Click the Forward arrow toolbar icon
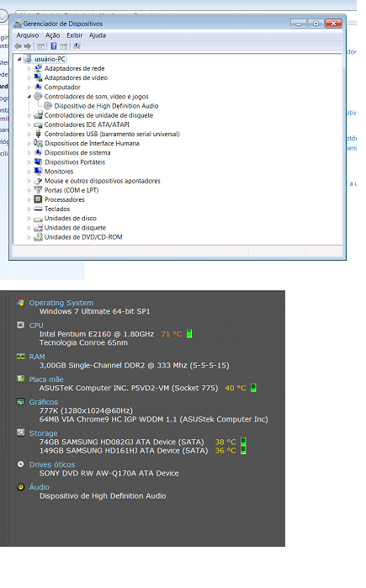The width and height of the screenshot is (366, 588). [28, 46]
